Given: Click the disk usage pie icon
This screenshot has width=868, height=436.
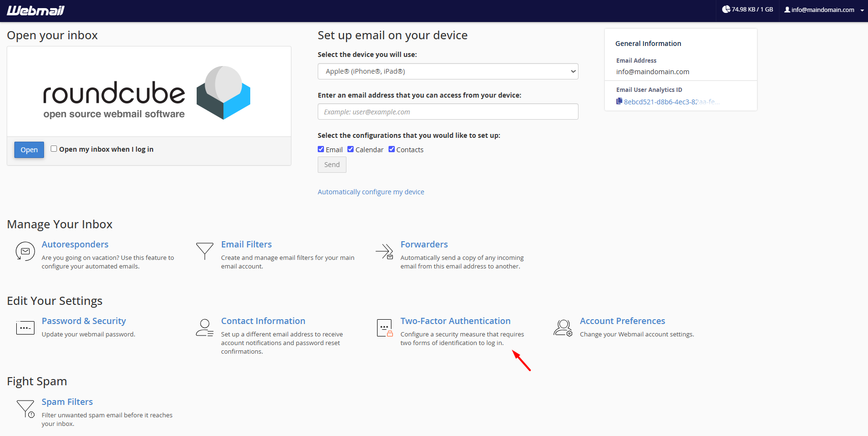Looking at the screenshot, I should (x=726, y=9).
